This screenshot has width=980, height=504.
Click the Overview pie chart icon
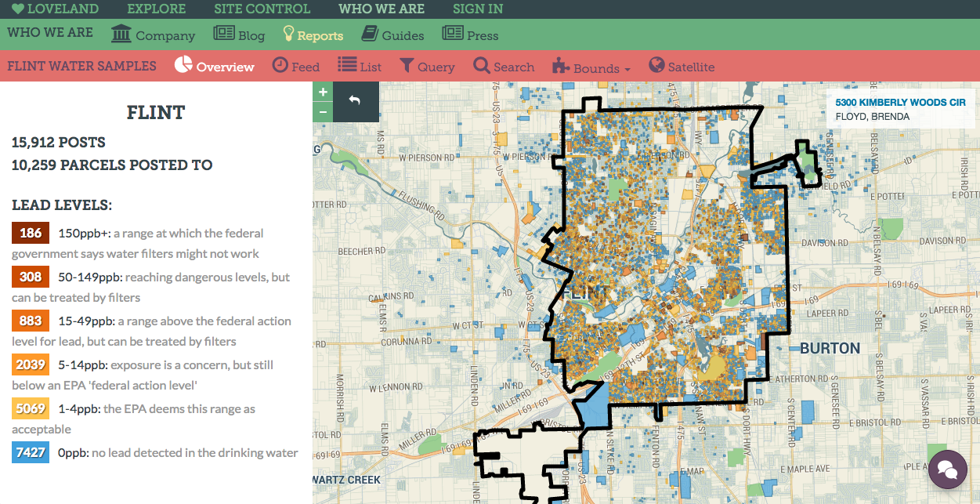[x=183, y=65]
